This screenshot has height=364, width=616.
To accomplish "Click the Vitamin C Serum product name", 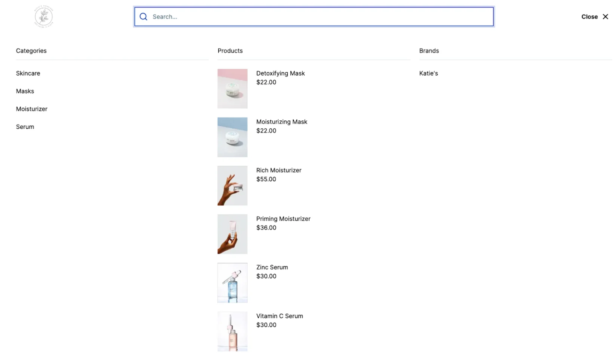I will tap(279, 316).
